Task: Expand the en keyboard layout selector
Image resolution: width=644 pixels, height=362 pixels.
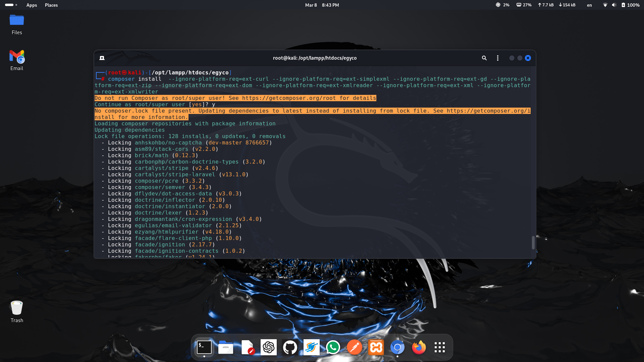Action: tap(589, 5)
